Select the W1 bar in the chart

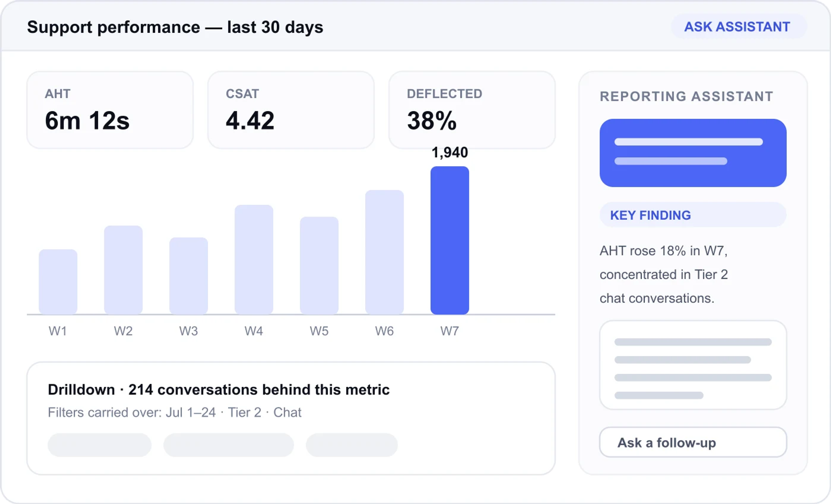[x=58, y=282]
